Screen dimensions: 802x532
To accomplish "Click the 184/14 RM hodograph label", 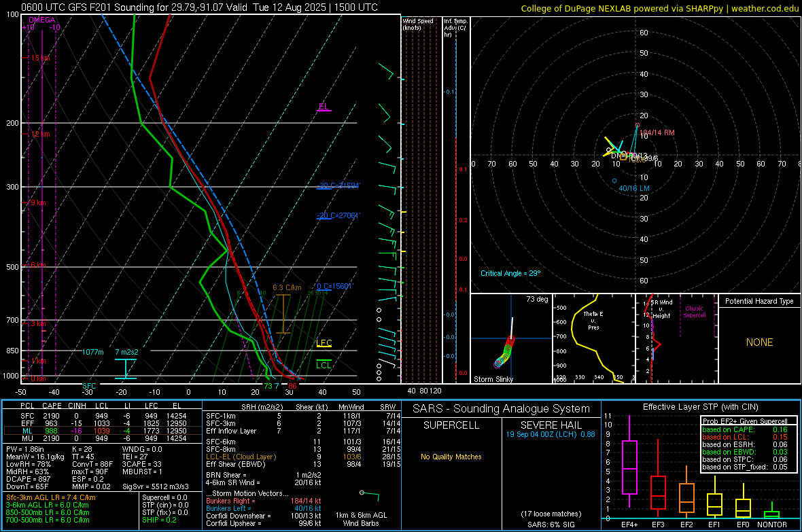I will click(x=657, y=132).
